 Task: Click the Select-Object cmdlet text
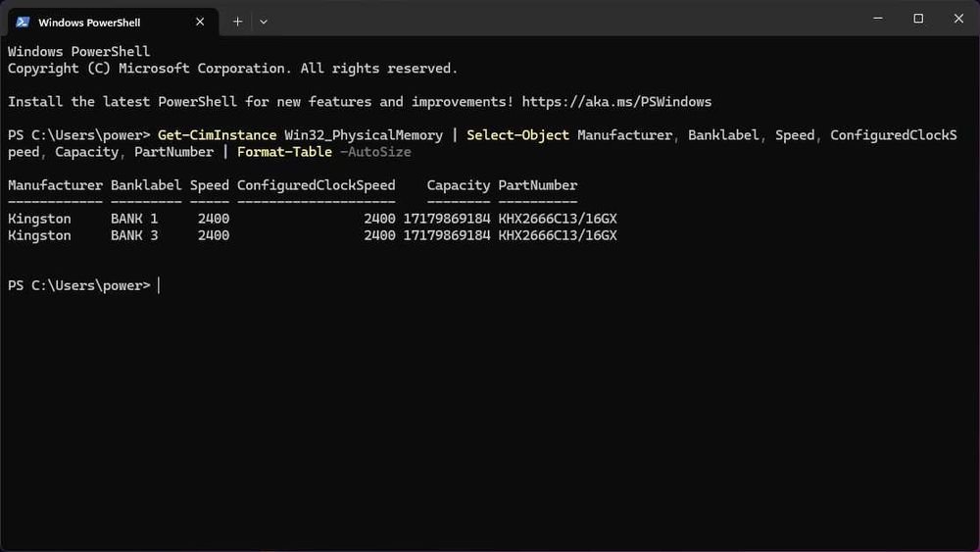517,135
